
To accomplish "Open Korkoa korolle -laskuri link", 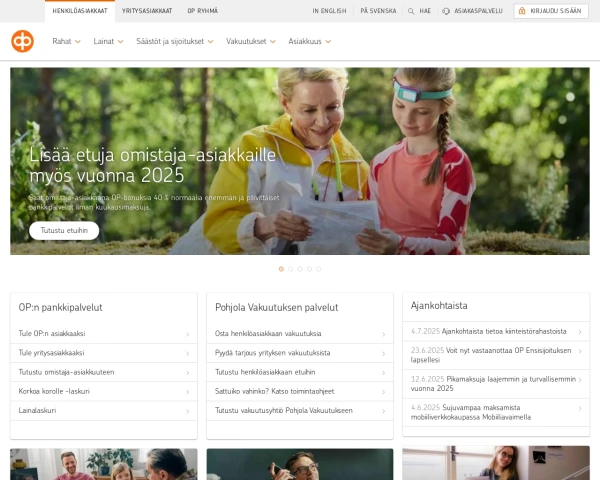I will click(54, 391).
